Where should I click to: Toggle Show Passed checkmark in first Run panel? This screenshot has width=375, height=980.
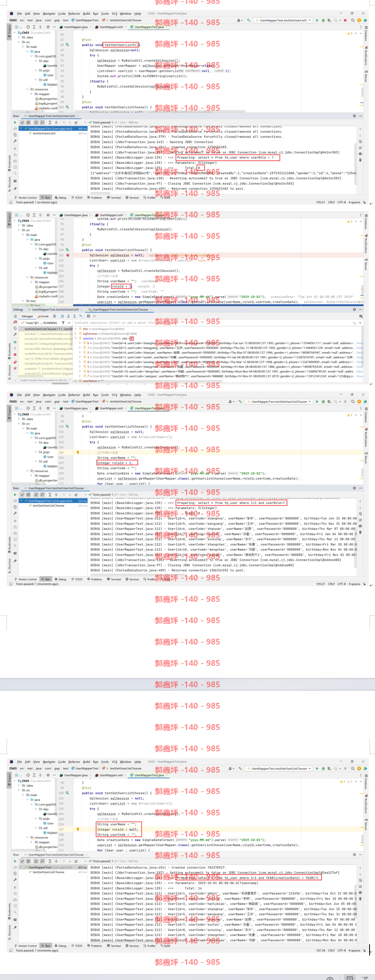point(22,122)
